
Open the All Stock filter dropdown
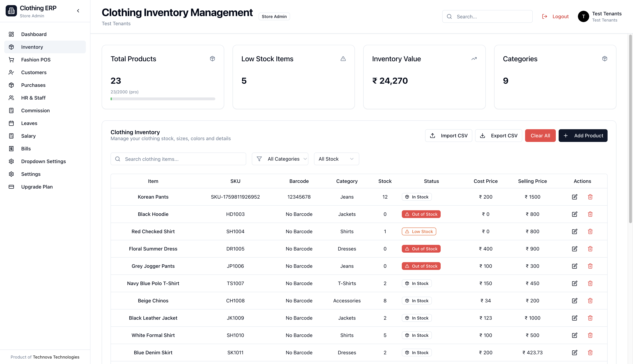coord(336,159)
